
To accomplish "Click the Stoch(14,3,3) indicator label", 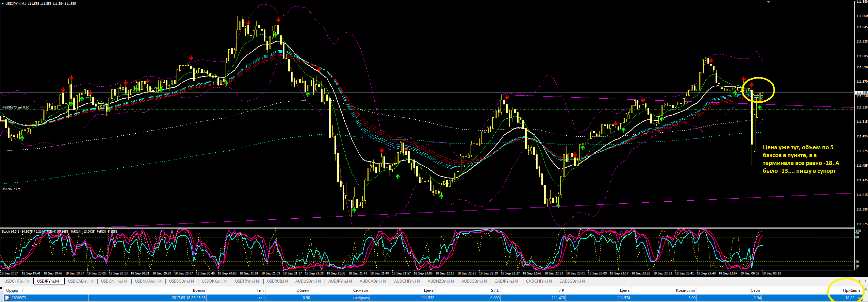I will click(11, 232).
